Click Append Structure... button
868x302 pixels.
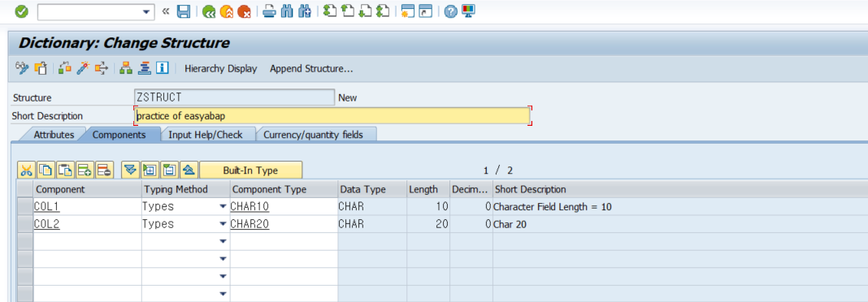[x=311, y=68]
